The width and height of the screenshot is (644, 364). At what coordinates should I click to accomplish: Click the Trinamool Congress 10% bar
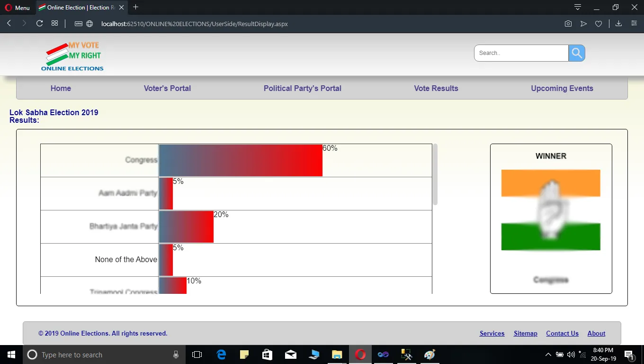tap(173, 285)
